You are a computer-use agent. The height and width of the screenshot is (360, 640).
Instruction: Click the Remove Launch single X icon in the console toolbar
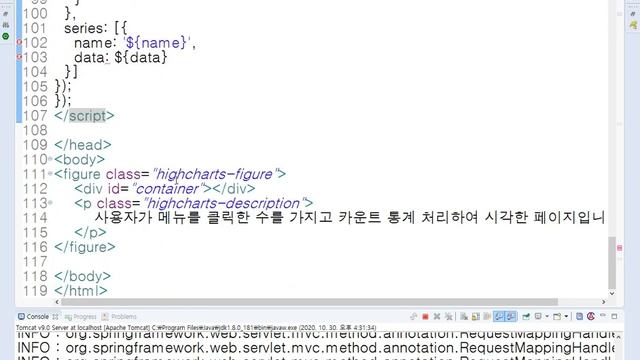437,316
